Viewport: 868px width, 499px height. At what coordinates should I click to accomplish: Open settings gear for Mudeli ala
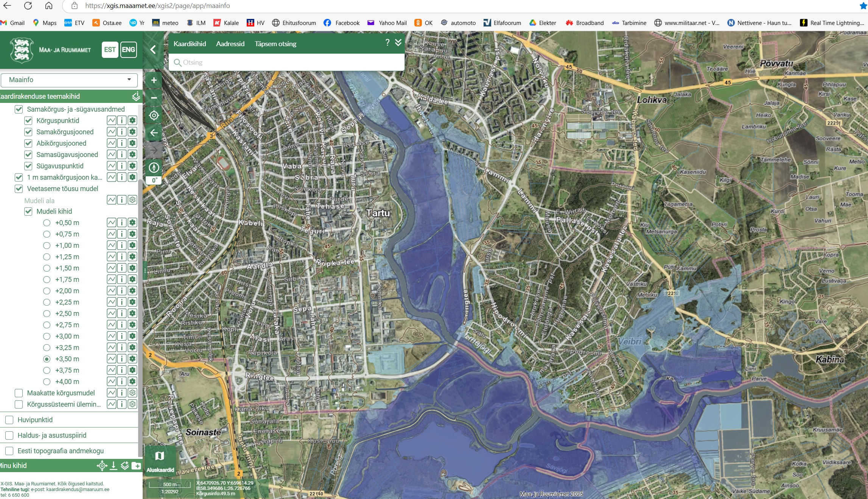(132, 200)
